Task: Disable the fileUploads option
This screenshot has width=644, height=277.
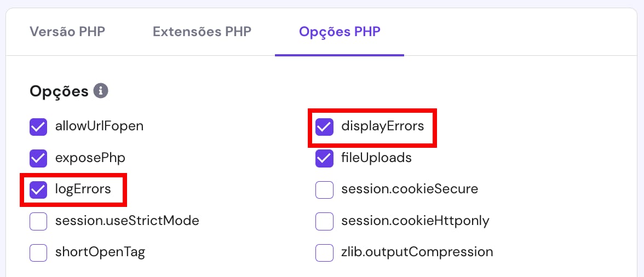Action: (x=325, y=158)
